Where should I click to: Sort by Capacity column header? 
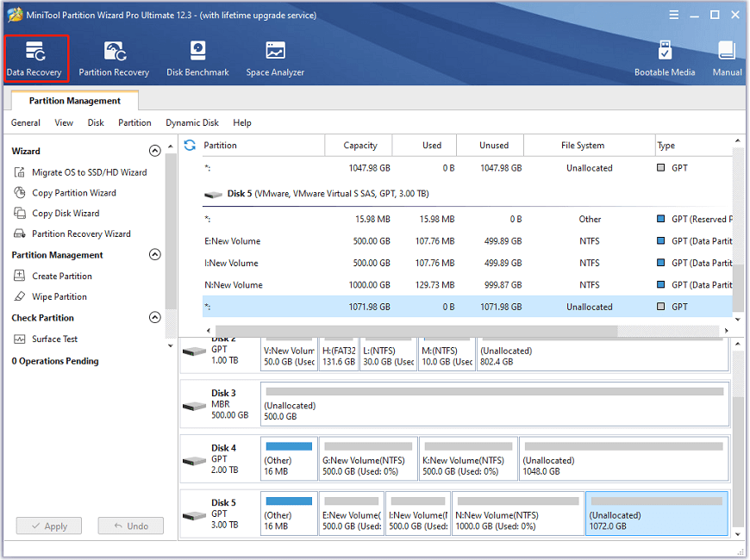[359, 146]
